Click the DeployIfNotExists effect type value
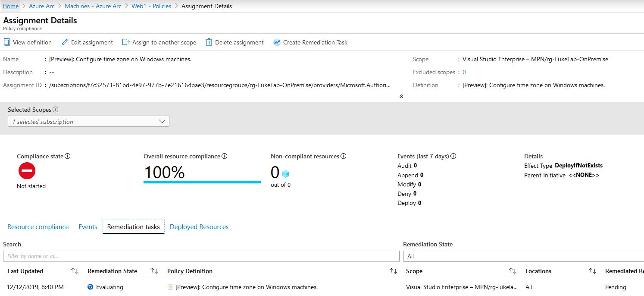644x296 pixels. [x=579, y=165]
